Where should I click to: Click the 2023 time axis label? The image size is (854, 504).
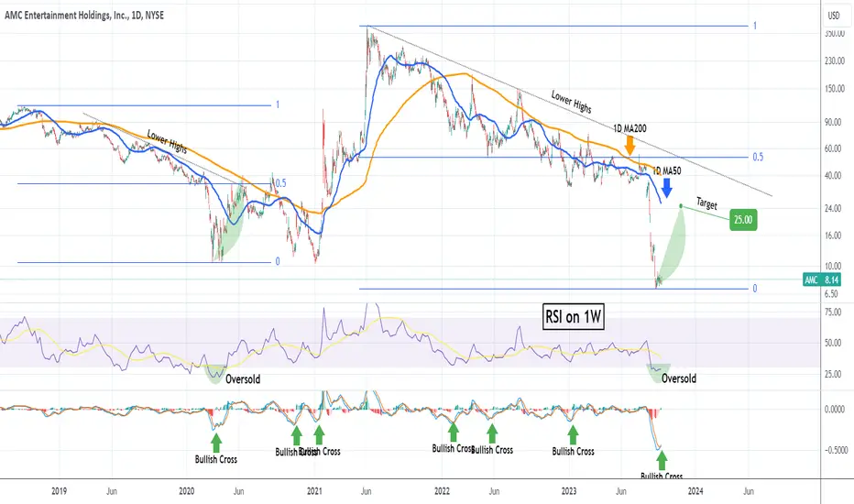click(x=569, y=491)
